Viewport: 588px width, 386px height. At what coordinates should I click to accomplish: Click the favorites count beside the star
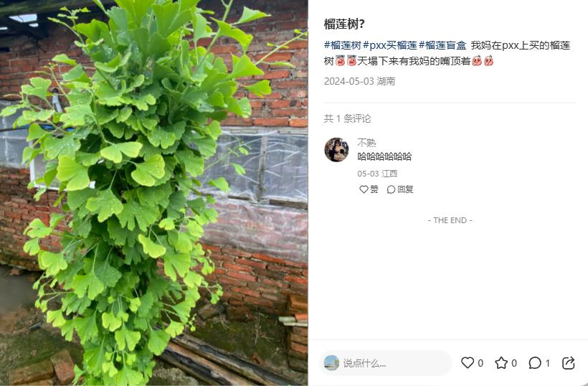pos(514,363)
